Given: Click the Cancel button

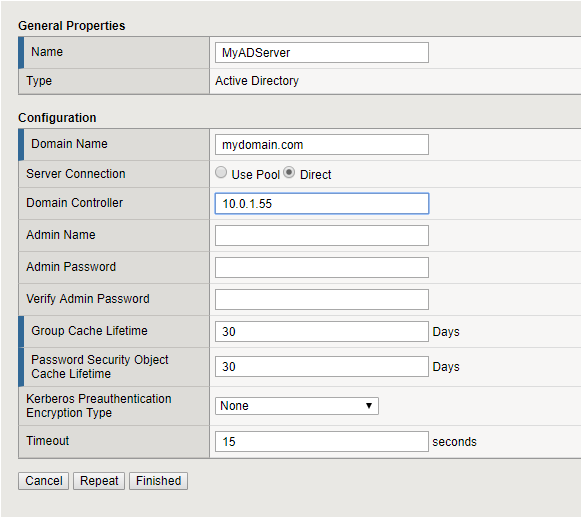Looking at the screenshot, I should pyautogui.click(x=43, y=481).
